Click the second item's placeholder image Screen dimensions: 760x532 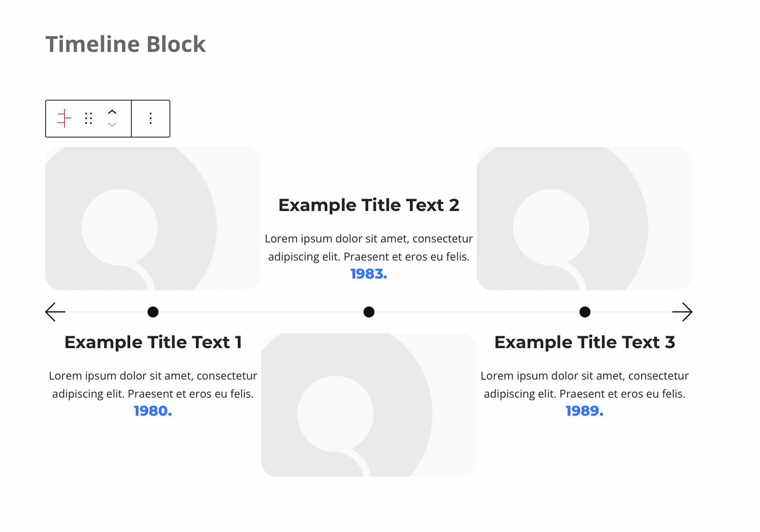point(369,405)
